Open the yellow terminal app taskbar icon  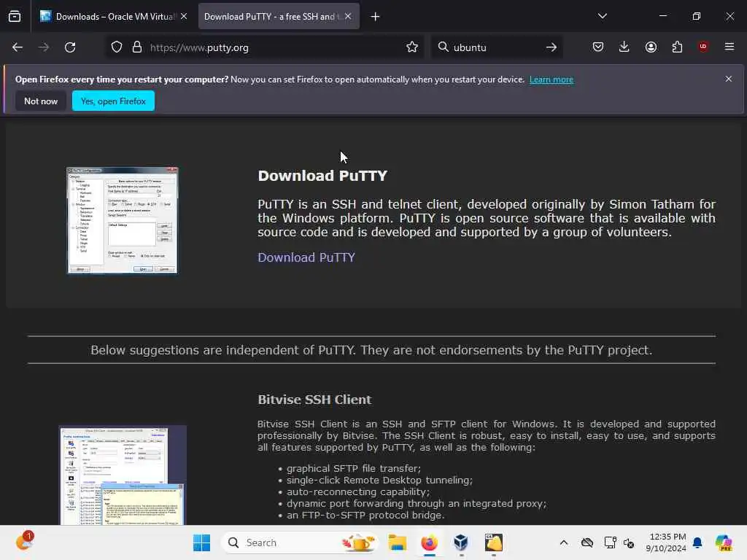click(x=494, y=542)
